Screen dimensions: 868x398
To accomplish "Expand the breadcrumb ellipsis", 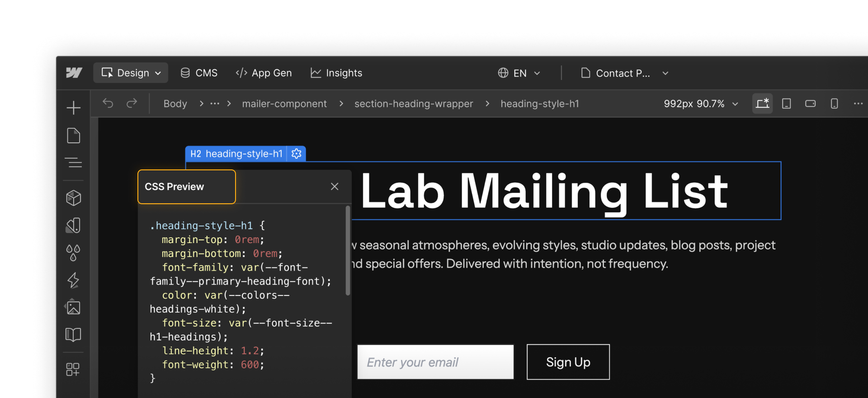I will pos(215,103).
